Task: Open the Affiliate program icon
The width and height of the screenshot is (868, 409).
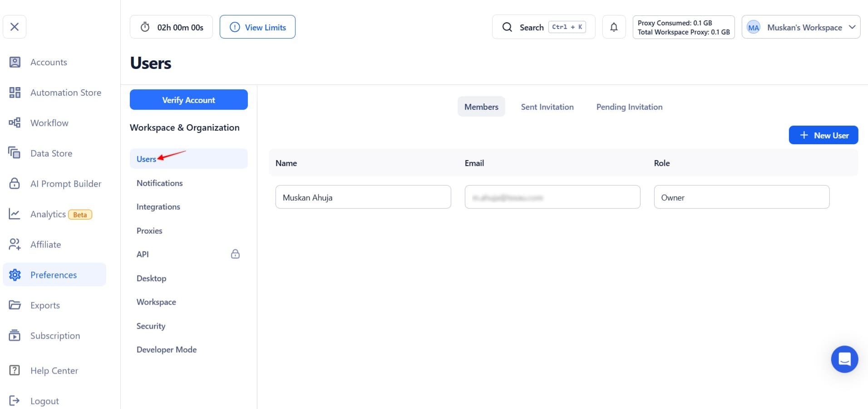Action: point(15,244)
